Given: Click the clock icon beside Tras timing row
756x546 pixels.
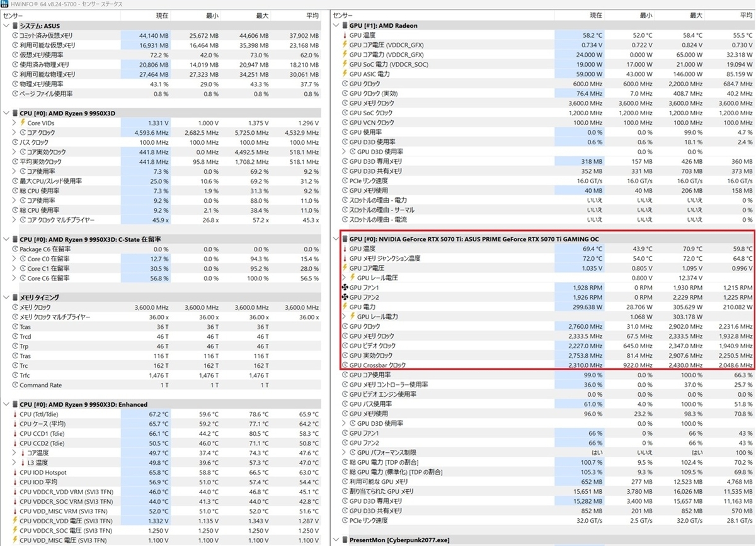Looking at the screenshot, I should click(14, 356).
